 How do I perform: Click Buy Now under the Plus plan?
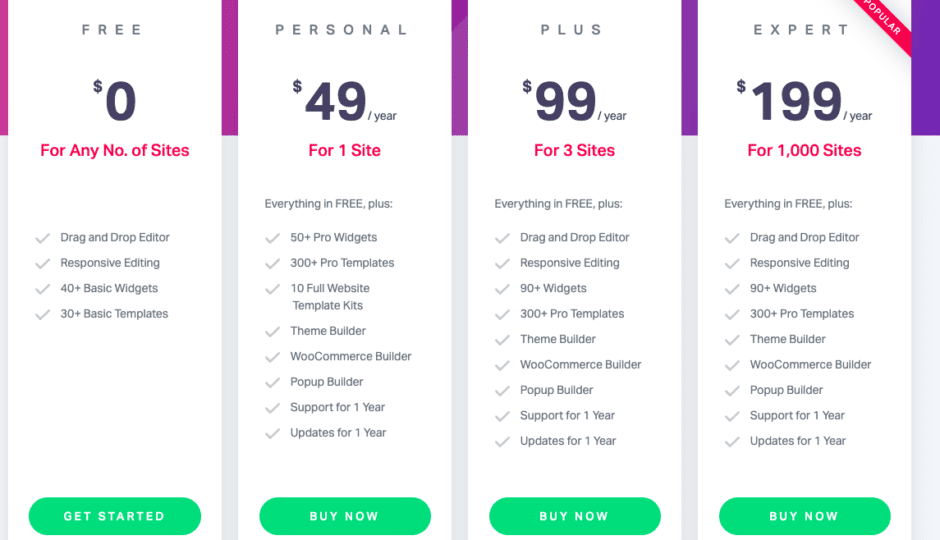click(x=574, y=516)
